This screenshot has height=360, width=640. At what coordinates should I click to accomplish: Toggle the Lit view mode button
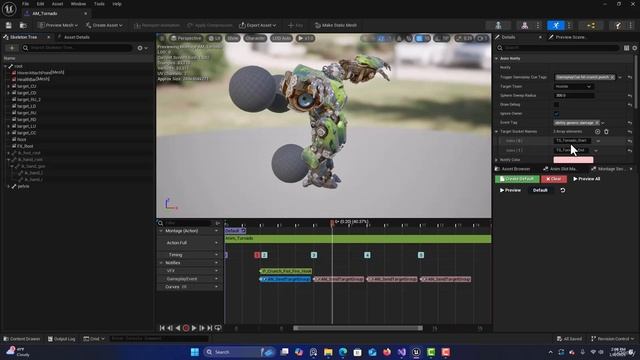pos(214,38)
